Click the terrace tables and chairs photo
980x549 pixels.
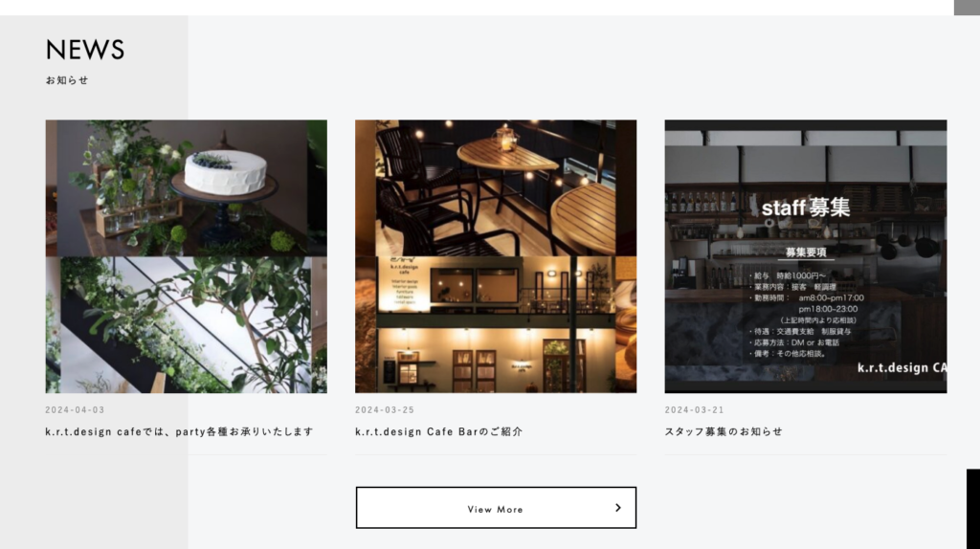tap(496, 188)
